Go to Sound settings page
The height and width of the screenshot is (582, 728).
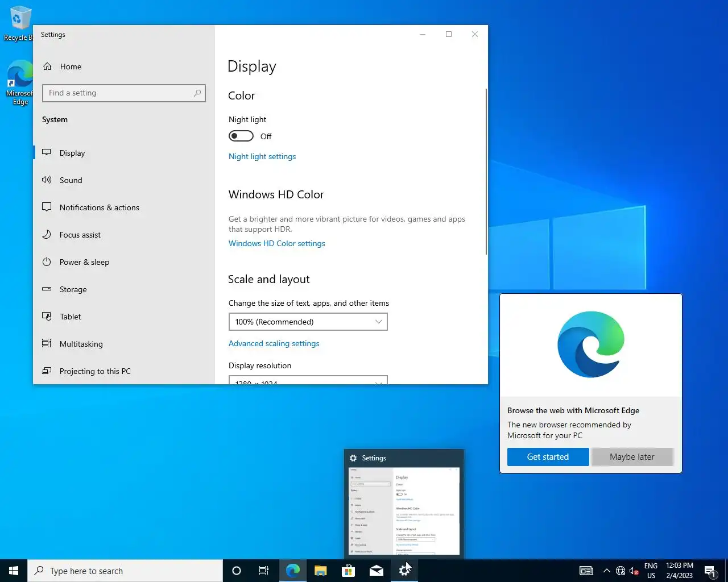tap(71, 180)
